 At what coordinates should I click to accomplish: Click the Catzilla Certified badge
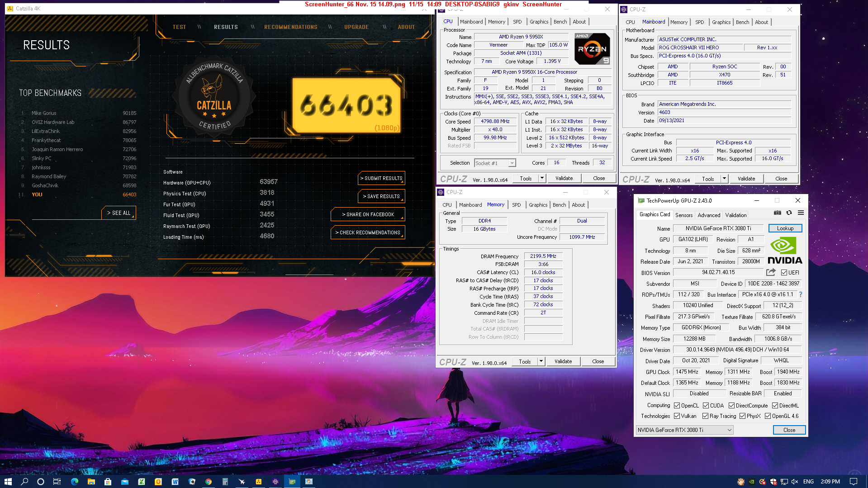click(214, 97)
